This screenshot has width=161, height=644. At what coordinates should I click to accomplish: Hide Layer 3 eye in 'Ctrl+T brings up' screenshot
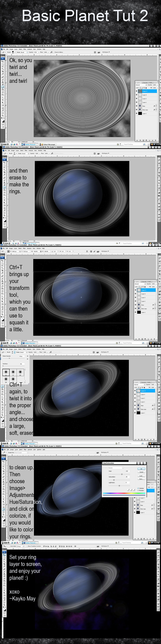pos(135,298)
